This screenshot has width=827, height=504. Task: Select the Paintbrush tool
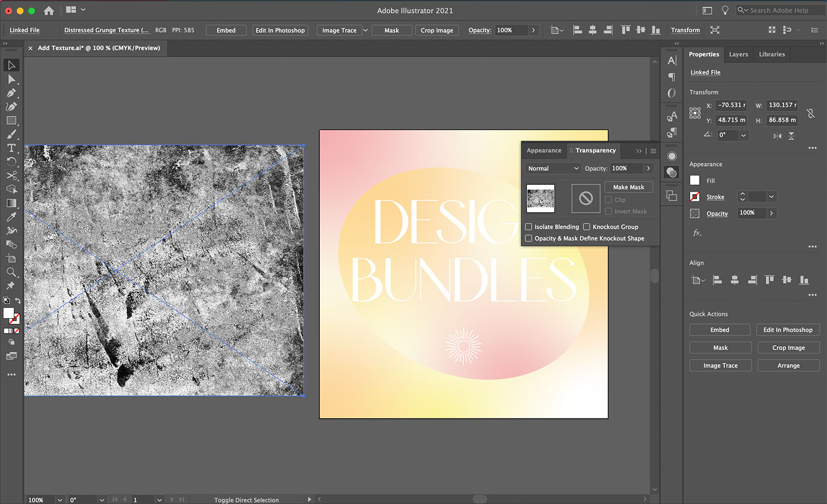coord(11,134)
